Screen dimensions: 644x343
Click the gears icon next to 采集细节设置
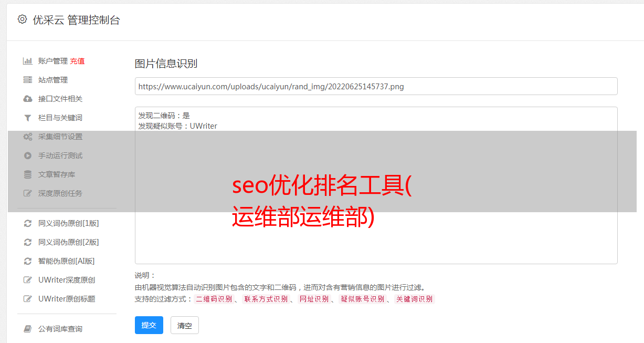tap(28, 137)
